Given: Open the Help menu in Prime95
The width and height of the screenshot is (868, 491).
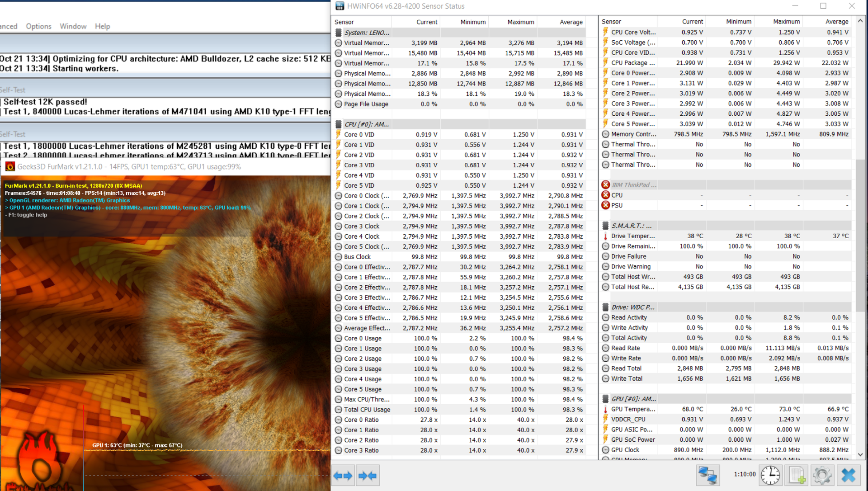Looking at the screenshot, I should (102, 26).
